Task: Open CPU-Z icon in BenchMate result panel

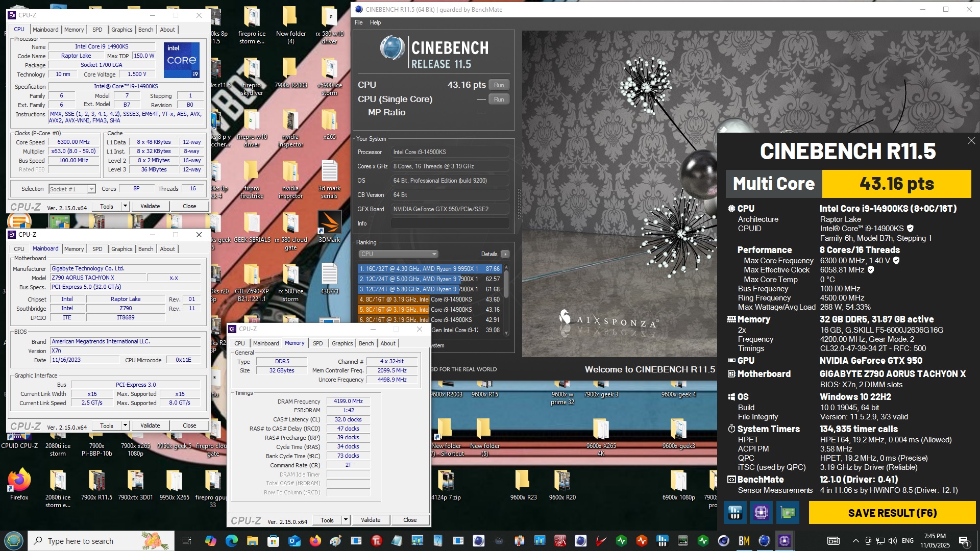Action: 761,512
